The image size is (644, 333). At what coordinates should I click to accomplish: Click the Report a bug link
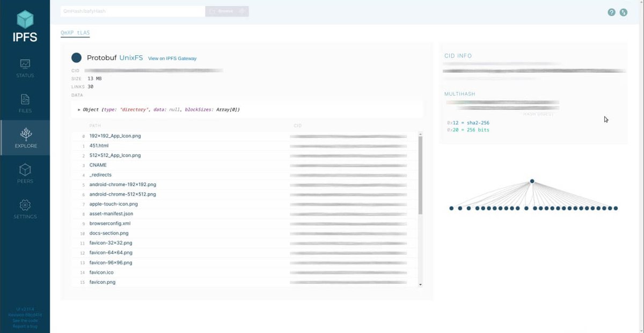point(25,325)
